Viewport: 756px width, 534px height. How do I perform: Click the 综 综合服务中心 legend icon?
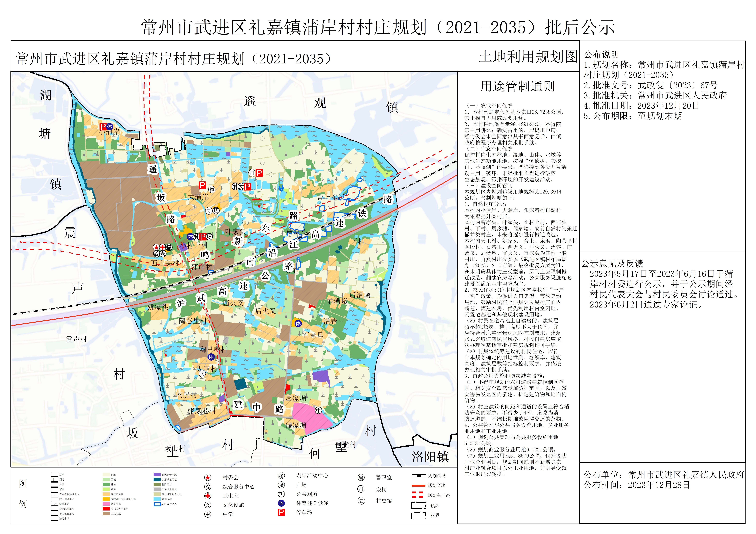pos(208,487)
